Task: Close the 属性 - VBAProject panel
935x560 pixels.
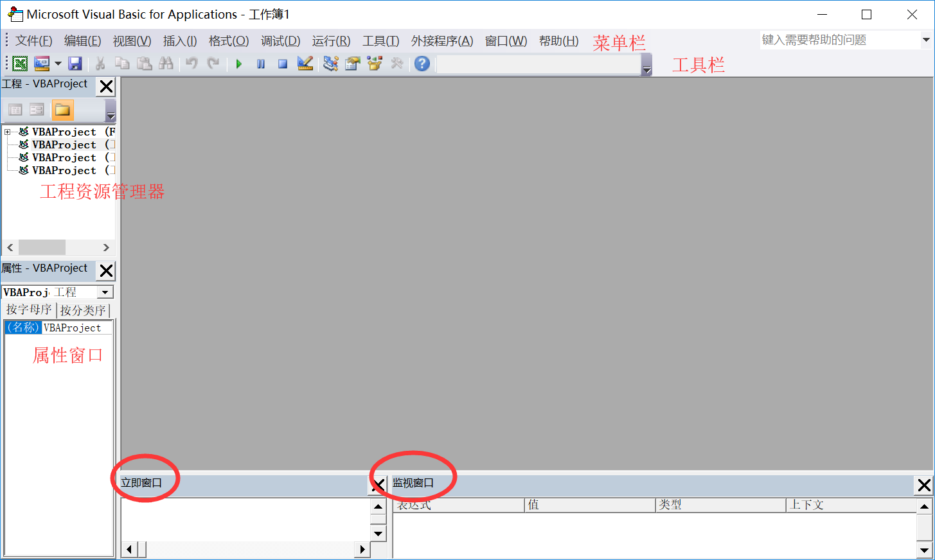Action: tap(106, 270)
